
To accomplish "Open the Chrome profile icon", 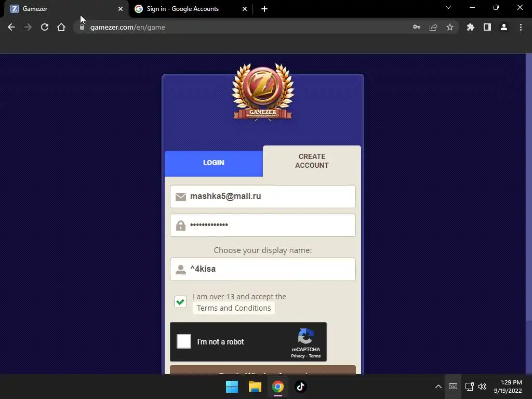I will [504, 27].
